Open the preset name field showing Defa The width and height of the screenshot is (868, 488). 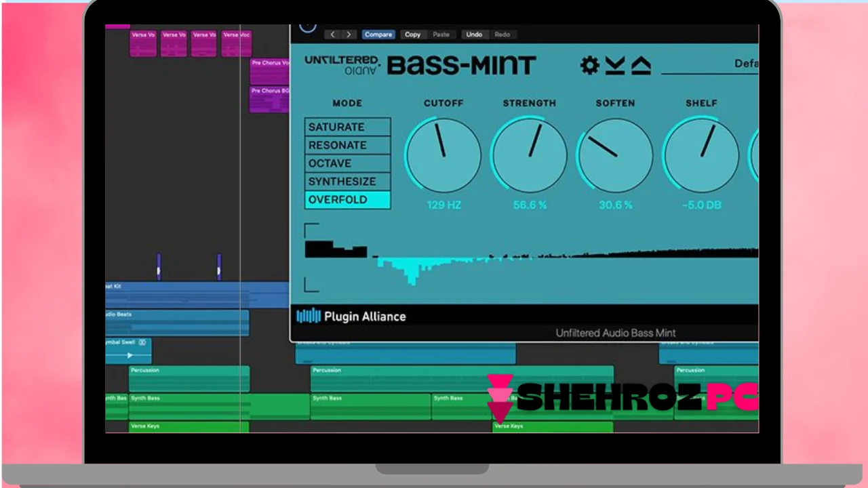(710, 64)
